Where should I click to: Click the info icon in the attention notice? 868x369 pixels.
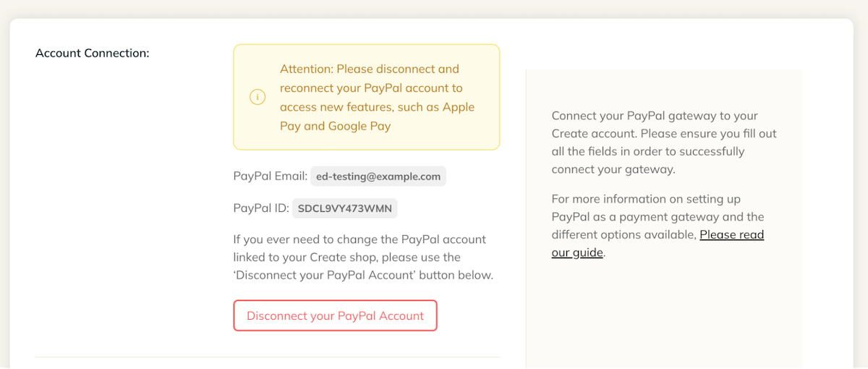258,97
